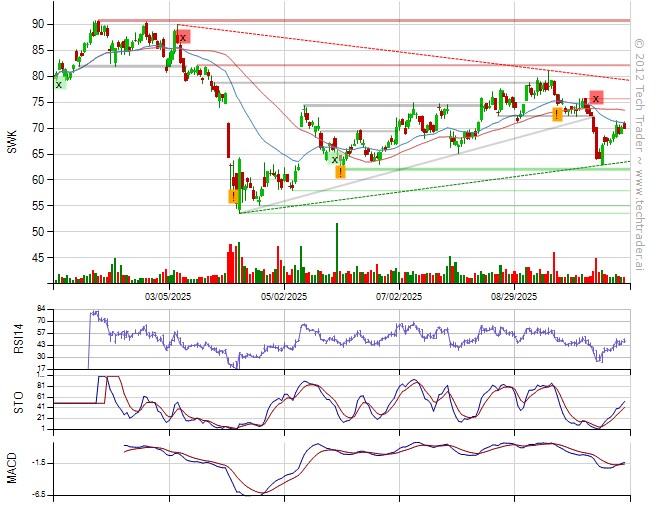Click the green x marker near price 64
Image resolution: width=657 pixels, height=514 pixels.
point(335,158)
